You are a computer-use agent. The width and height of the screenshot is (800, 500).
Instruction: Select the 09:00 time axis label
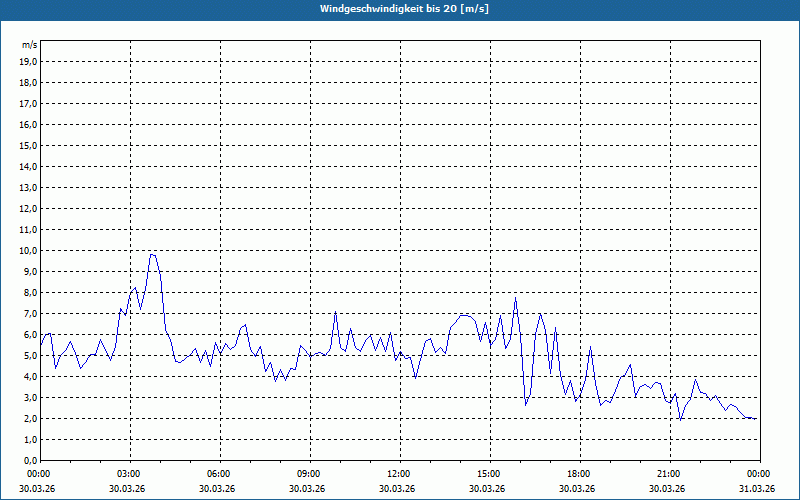pyautogui.click(x=310, y=474)
